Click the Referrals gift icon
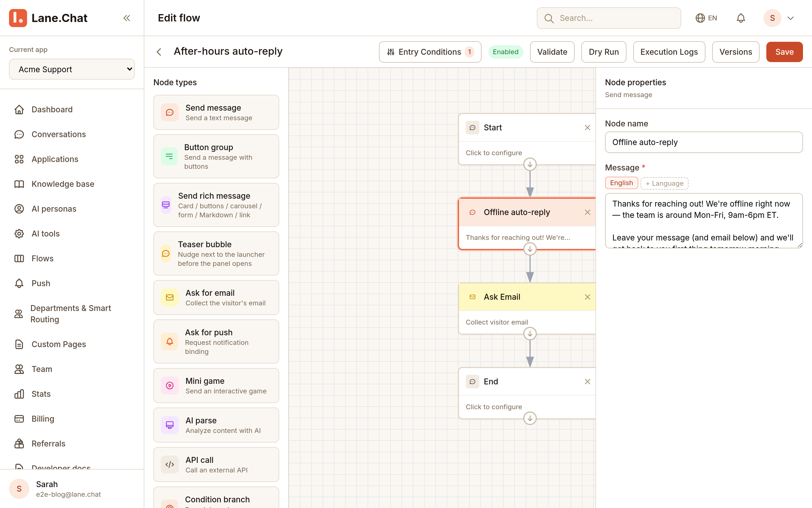Screen dimensions: 812x508 coord(19,443)
